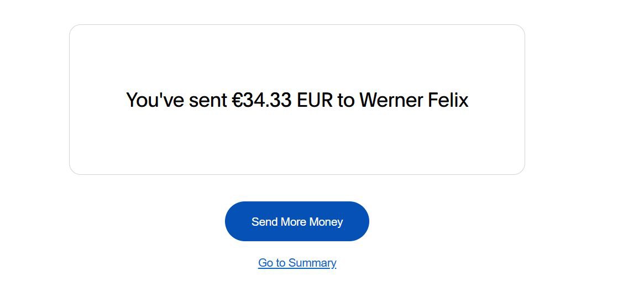
Task: Click the word "Send" on the blue button
Action: pyautogui.click(x=264, y=222)
